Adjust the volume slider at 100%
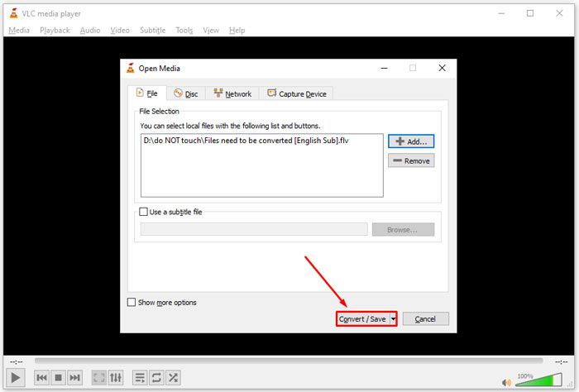579x392 pixels. pyautogui.click(x=538, y=380)
